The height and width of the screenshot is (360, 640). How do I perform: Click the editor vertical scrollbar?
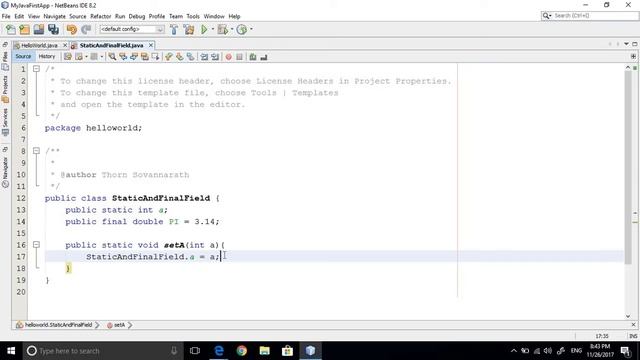click(628, 168)
